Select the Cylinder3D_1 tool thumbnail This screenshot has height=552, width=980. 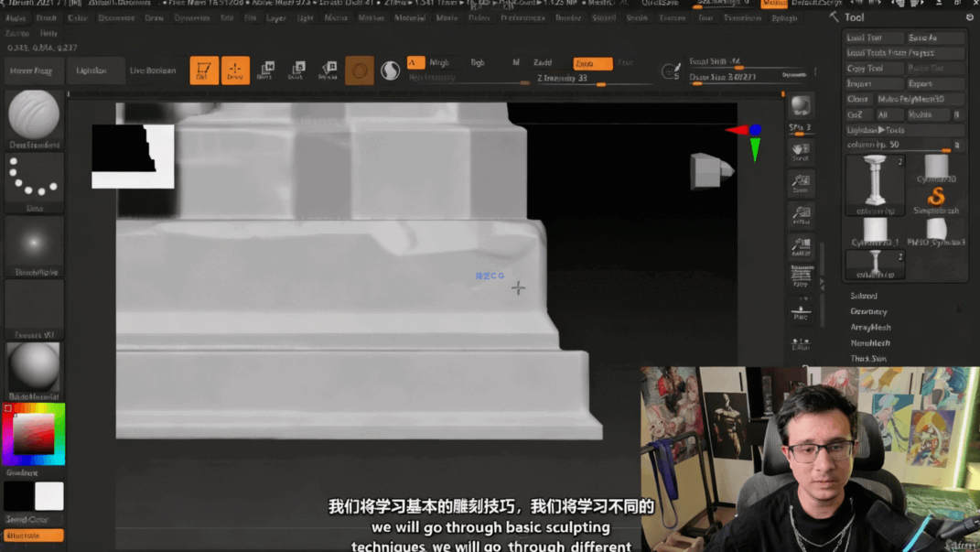[x=875, y=229]
